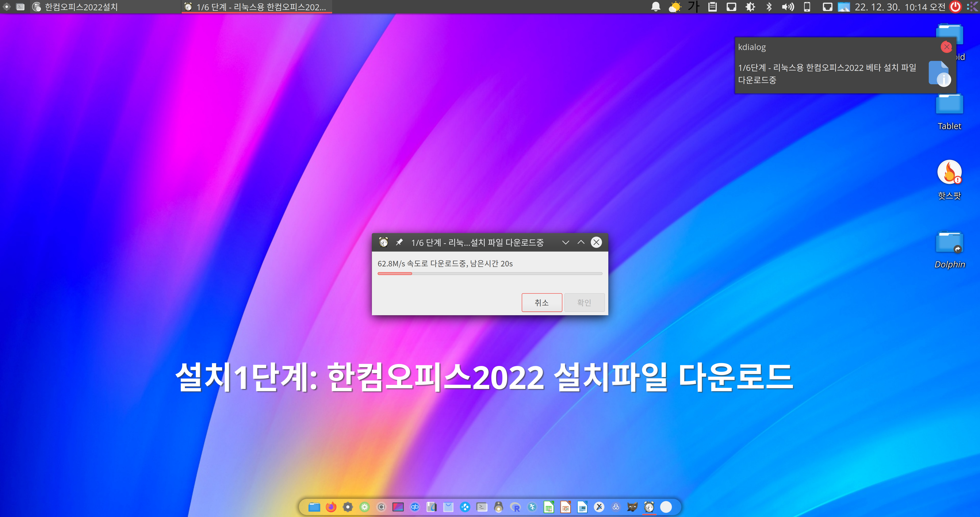Open the terminal launcher in the top panel

[x=21, y=7]
